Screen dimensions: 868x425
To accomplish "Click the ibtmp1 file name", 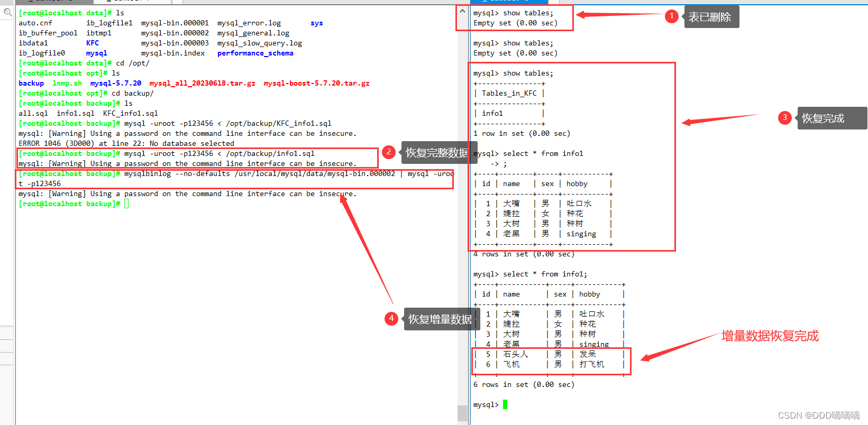I will [99, 33].
